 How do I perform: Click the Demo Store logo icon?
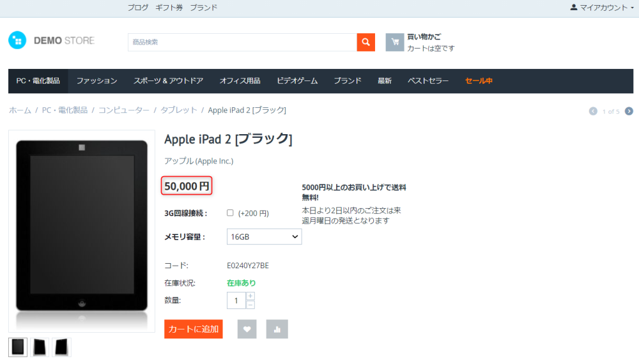17,40
